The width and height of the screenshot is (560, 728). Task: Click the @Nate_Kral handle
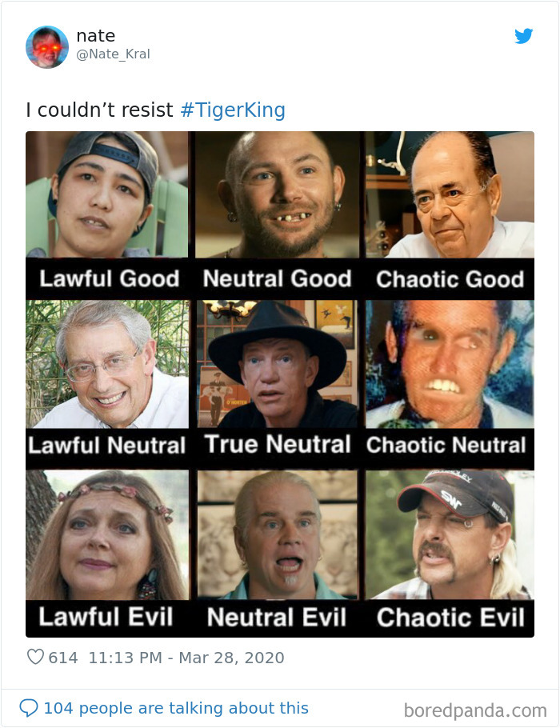coord(102,54)
